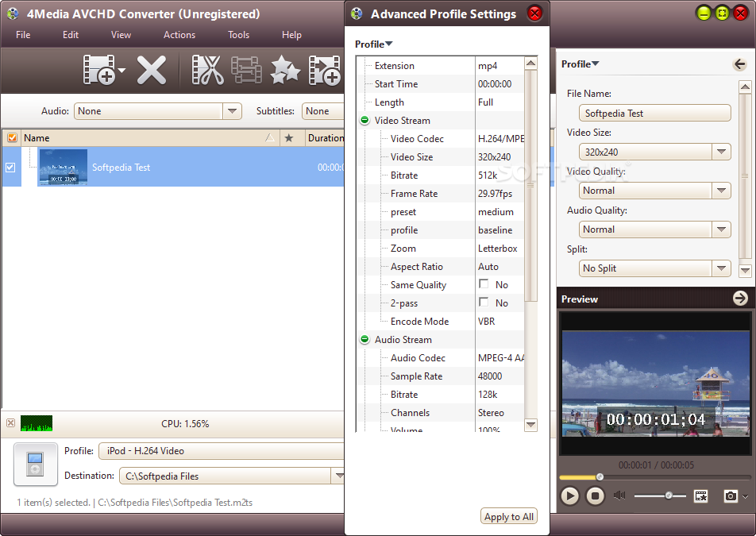Close the Advanced Profile Settings window
This screenshot has width=756, height=536.
(x=534, y=13)
